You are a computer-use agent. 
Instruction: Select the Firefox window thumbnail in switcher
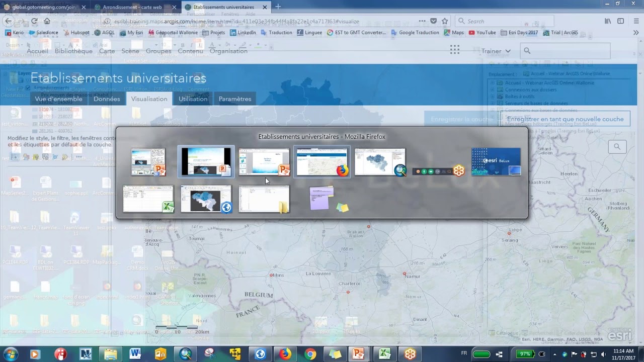click(322, 162)
